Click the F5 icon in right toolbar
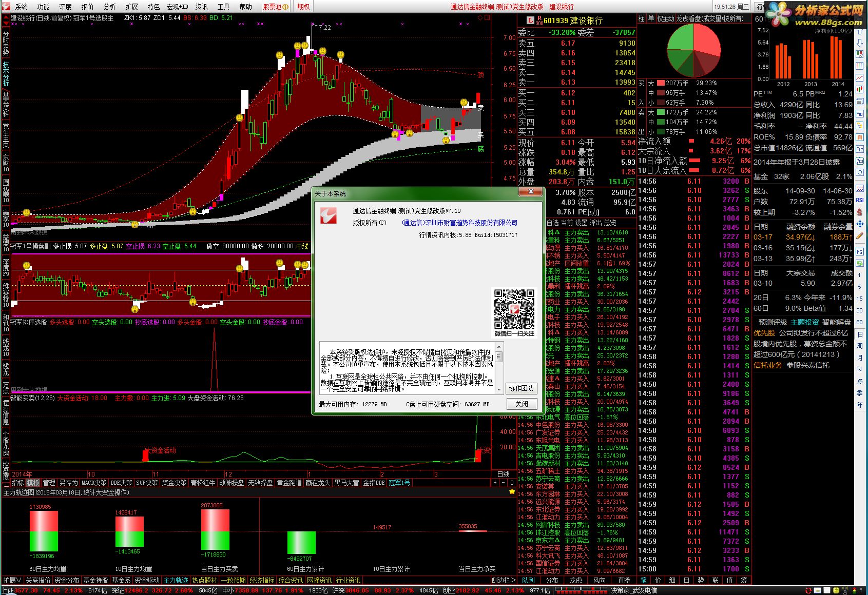 click(860, 252)
